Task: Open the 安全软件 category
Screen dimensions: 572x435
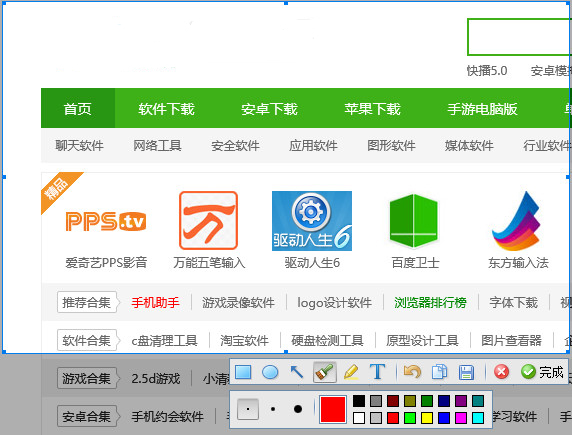Action: pyautogui.click(x=235, y=146)
